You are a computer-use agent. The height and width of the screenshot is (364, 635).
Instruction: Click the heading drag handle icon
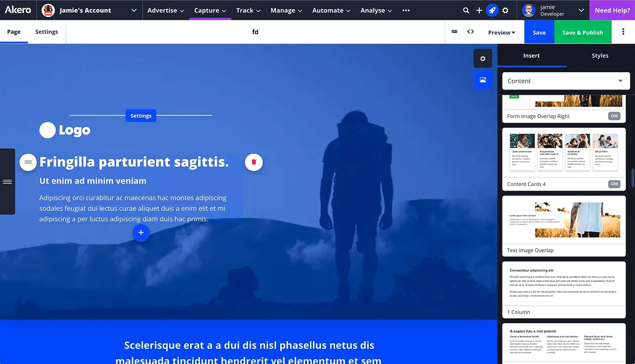(x=28, y=162)
